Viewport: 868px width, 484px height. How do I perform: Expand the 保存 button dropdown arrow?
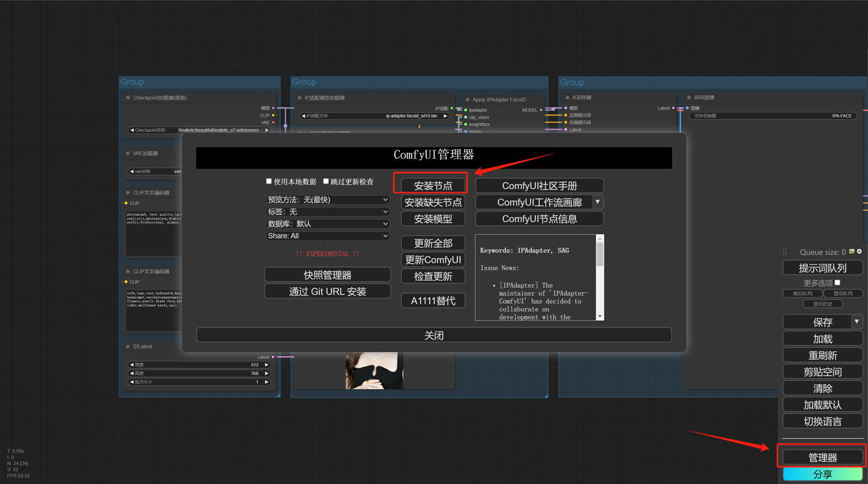[x=856, y=322]
